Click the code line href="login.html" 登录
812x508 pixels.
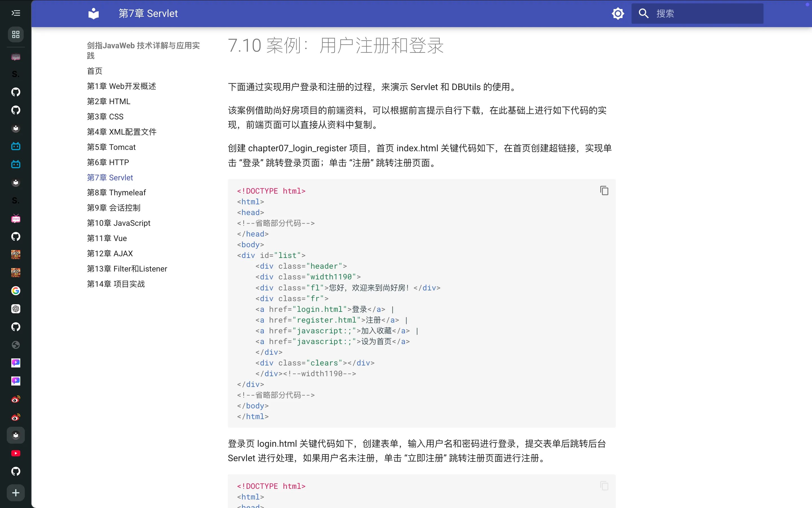click(325, 309)
